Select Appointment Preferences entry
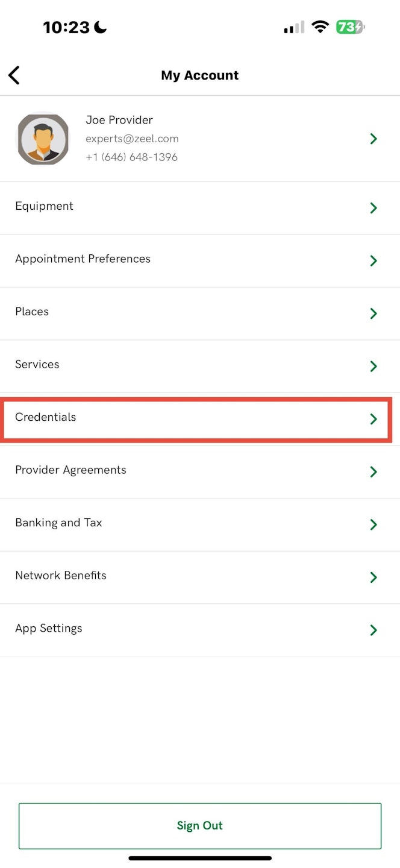 coord(83,259)
